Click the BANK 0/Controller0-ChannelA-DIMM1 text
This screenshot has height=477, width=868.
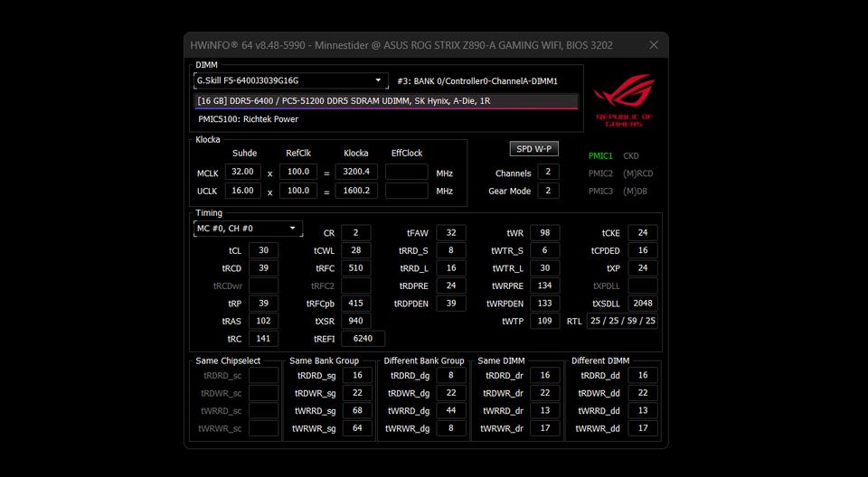click(477, 80)
